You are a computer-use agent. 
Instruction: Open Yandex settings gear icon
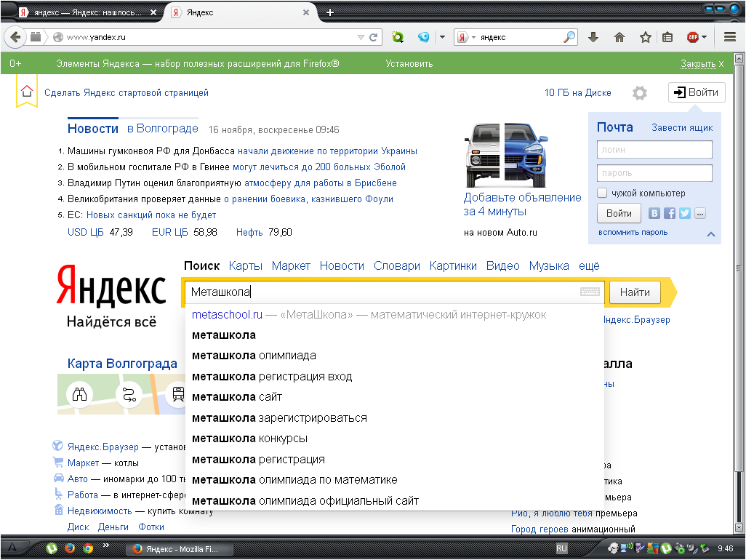tap(639, 93)
